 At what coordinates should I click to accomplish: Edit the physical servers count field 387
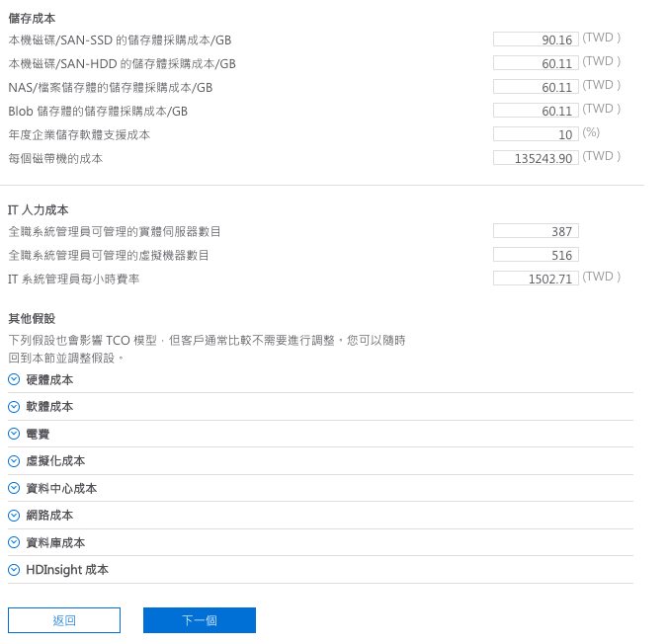pos(536,231)
